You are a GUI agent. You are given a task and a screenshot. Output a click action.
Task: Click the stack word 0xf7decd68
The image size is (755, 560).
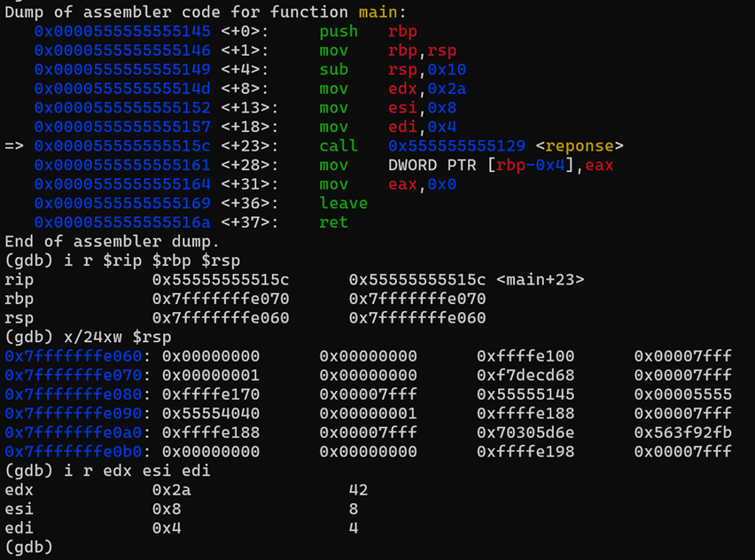click(x=525, y=375)
